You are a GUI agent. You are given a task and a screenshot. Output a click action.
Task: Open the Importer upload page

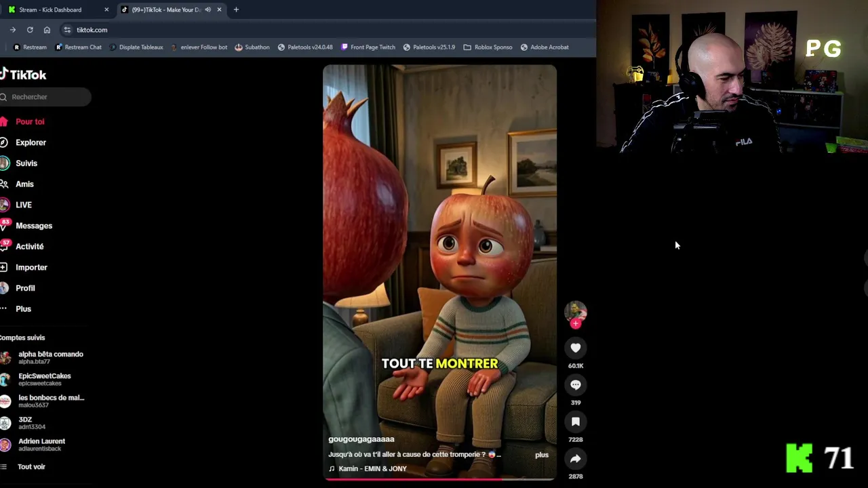[x=24, y=267]
